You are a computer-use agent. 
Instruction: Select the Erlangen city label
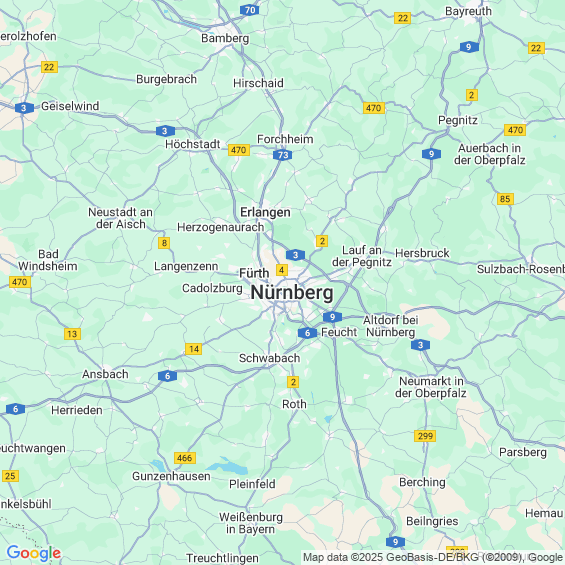click(x=265, y=212)
